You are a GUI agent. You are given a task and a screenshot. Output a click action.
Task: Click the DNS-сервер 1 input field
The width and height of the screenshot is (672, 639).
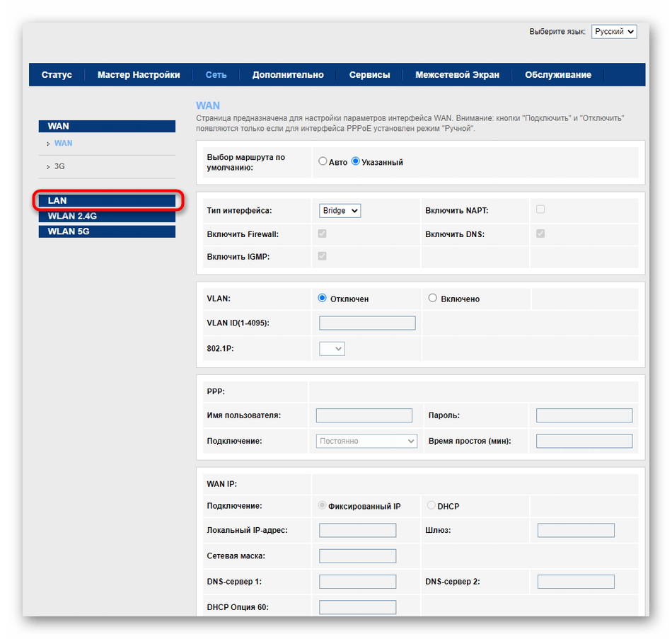[x=357, y=582]
